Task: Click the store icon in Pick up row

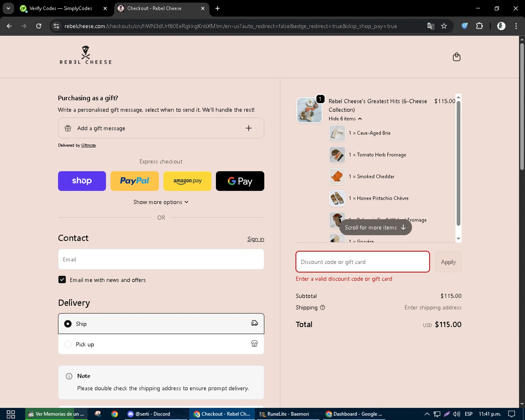Action: coord(254,344)
